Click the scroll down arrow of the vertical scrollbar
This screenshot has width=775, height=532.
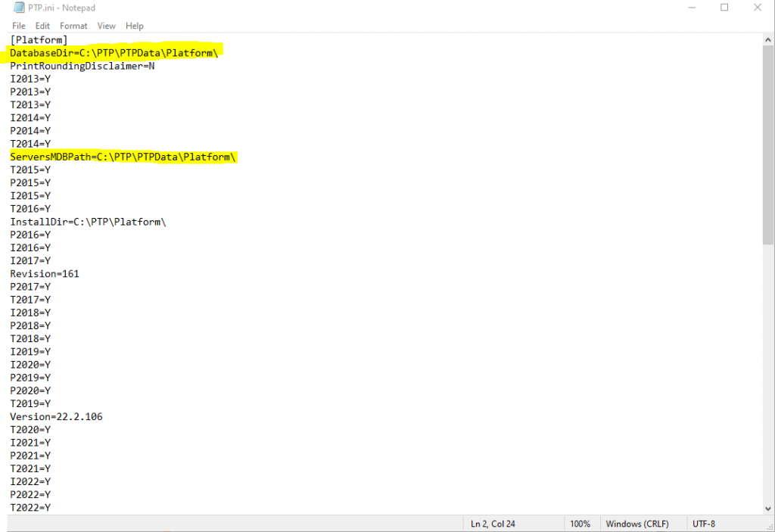click(x=768, y=509)
